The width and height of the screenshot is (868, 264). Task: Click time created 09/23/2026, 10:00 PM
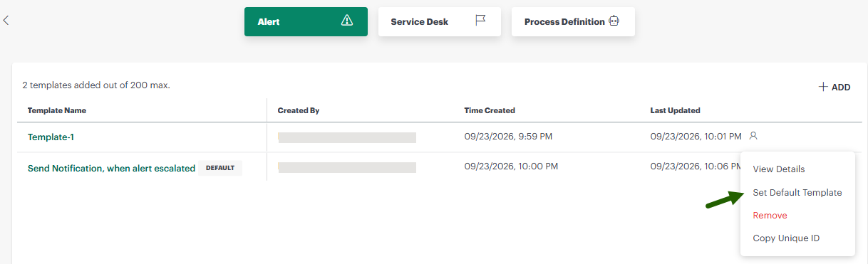coord(511,167)
